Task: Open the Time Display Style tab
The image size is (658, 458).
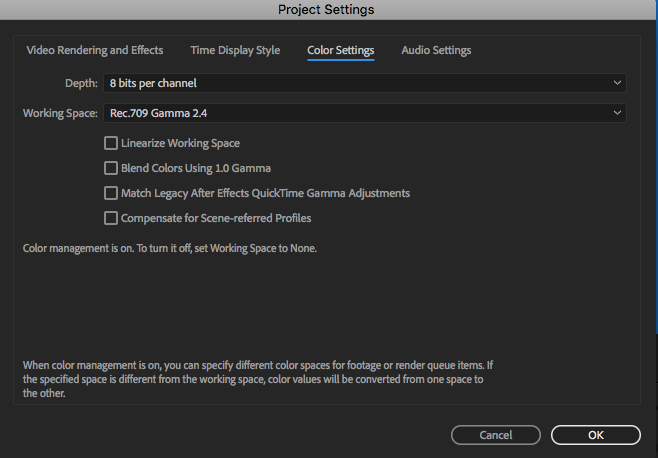Action: pyautogui.click(x=235, y=50)
